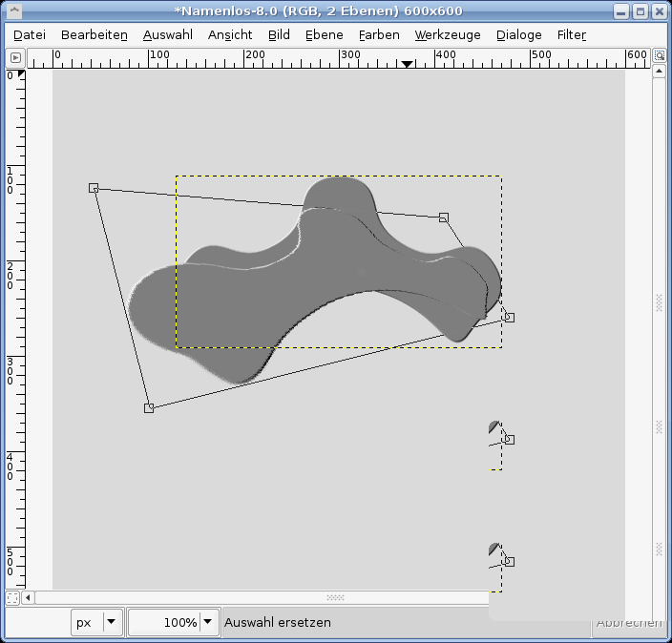672x643 pixels.
Task: Open the Filter menu
Action: (572, 34)
